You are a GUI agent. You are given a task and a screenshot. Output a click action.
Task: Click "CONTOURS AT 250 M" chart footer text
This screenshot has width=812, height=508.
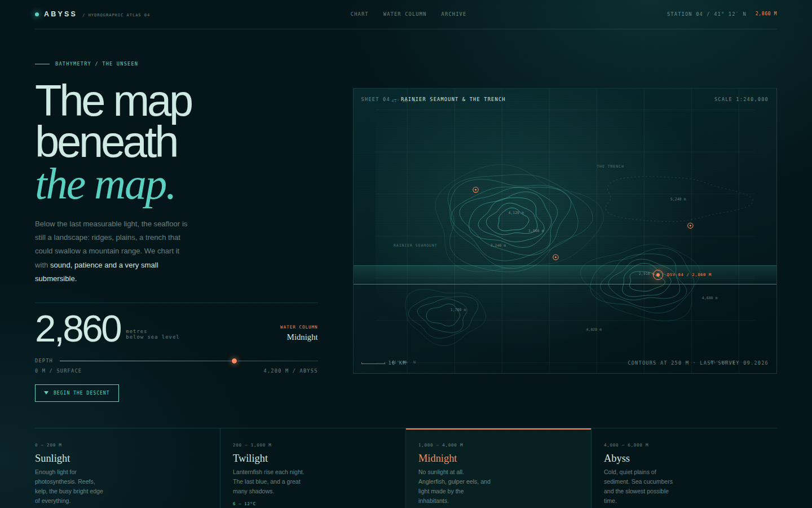click(x=658, y=363)
